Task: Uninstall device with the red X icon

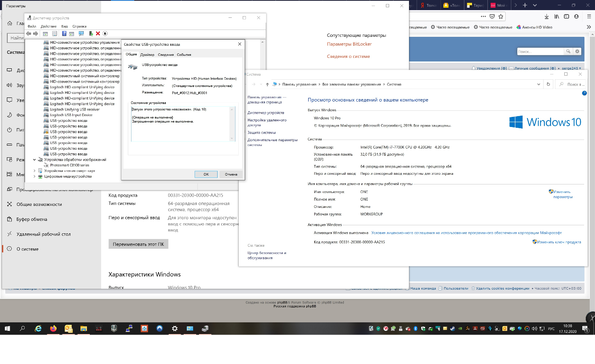Action: coord(98,34)
